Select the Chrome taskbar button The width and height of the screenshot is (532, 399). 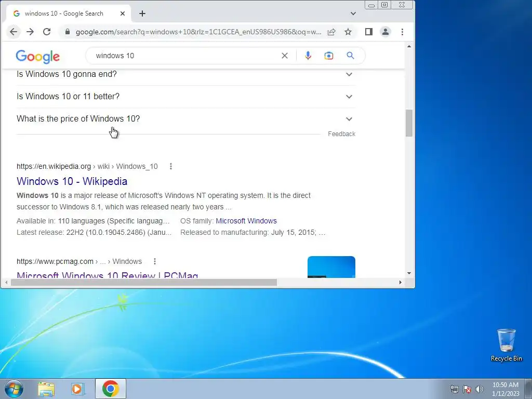click(x=111, y=389)
